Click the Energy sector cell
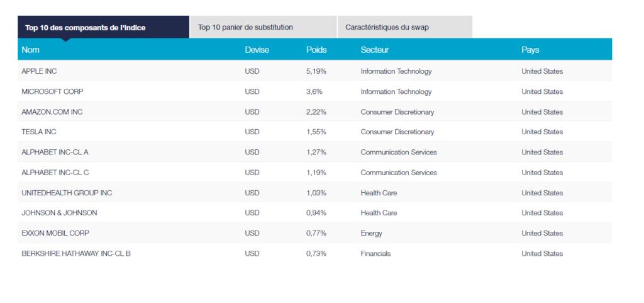The width and height of the screenshot is (644, 303). [x=371, y=233]
